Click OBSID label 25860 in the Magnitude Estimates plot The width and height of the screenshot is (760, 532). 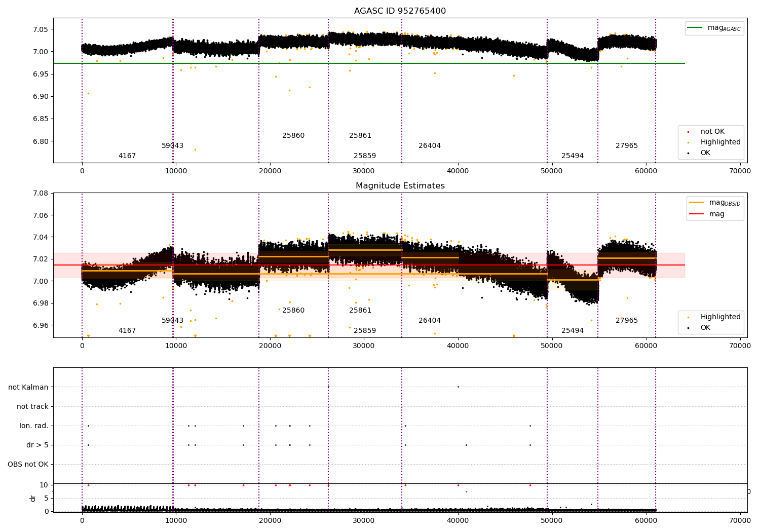click(293, 311)
